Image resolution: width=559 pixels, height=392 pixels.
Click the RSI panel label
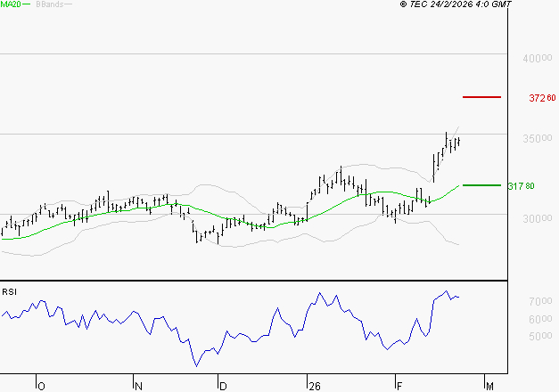coord(9,292)
